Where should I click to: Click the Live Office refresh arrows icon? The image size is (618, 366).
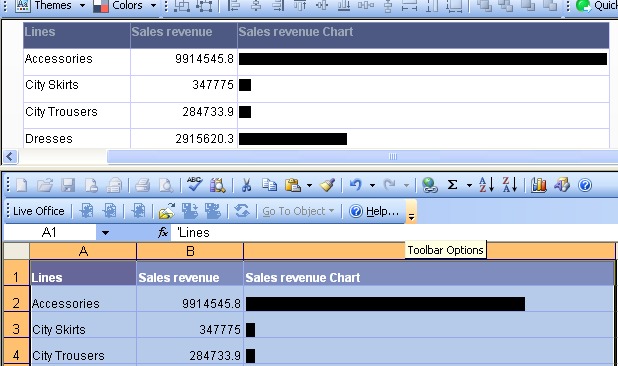click(x=242, y=211)
